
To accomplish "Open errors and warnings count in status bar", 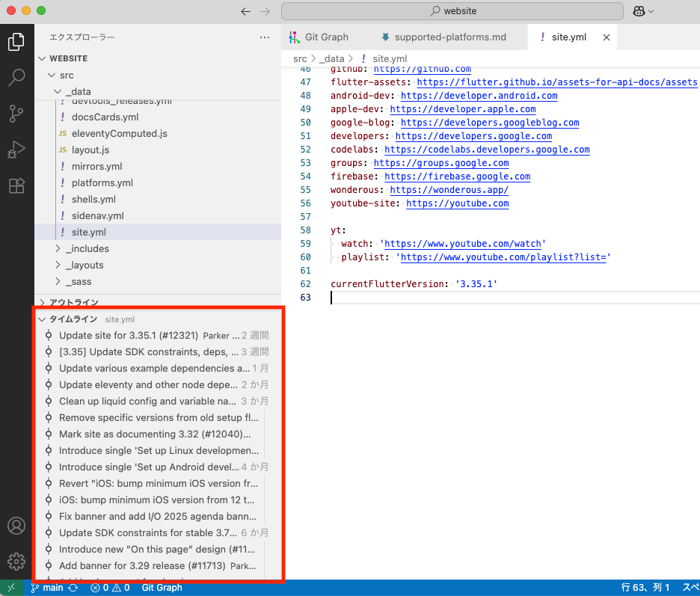I will 110,588.
